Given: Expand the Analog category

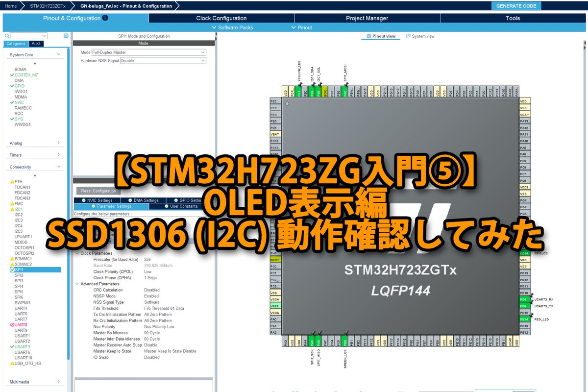Looking at the screenshot, I should click(x=58, y=143).
